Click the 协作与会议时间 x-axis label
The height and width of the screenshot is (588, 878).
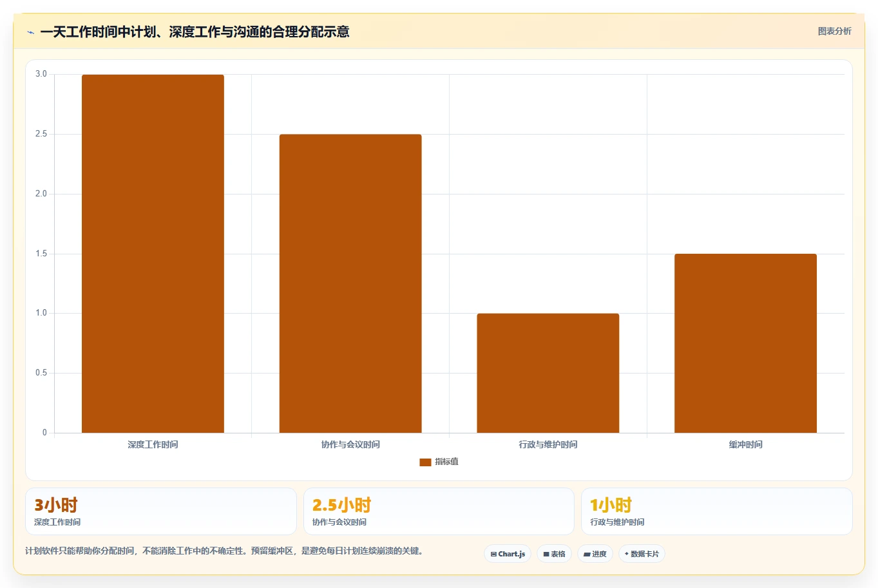pyautogui.click(x=350, y=444)
